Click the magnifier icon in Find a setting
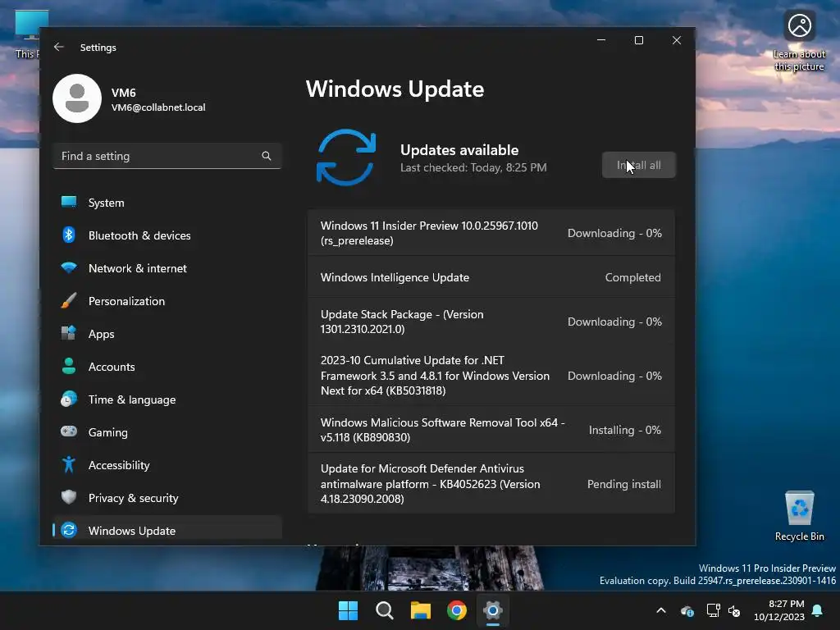 click(x=267, y=156)
